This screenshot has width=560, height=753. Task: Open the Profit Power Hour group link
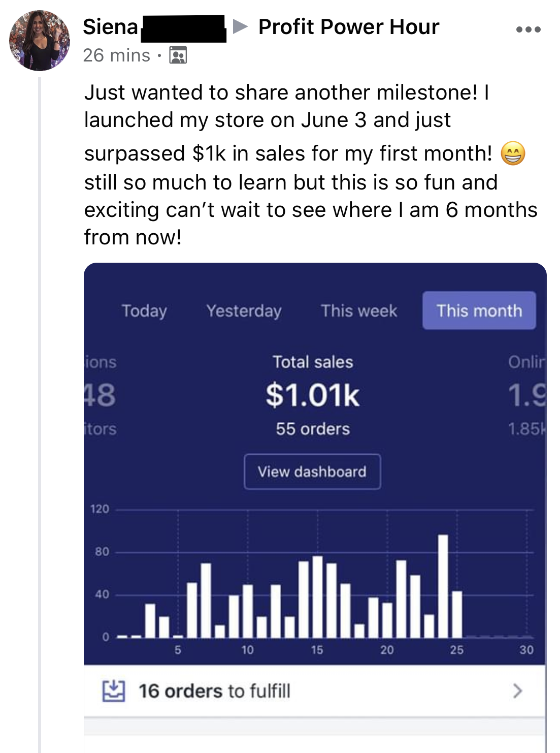coord(349,26)
